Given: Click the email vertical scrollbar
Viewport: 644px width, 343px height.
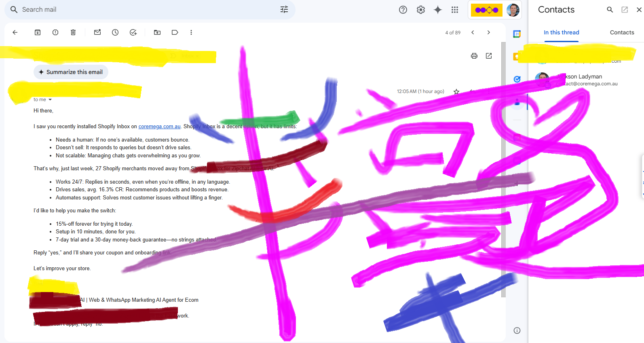Looking at the screenshot, I should [x=503, y=170].
